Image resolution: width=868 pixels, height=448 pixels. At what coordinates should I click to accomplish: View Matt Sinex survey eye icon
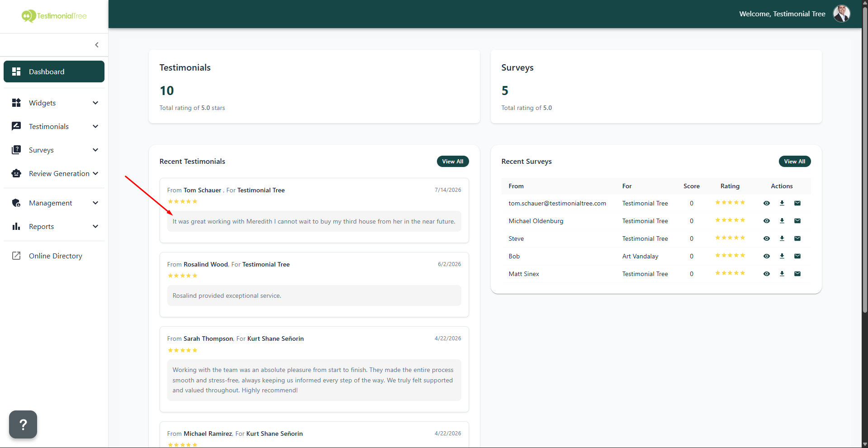[767, 274]
